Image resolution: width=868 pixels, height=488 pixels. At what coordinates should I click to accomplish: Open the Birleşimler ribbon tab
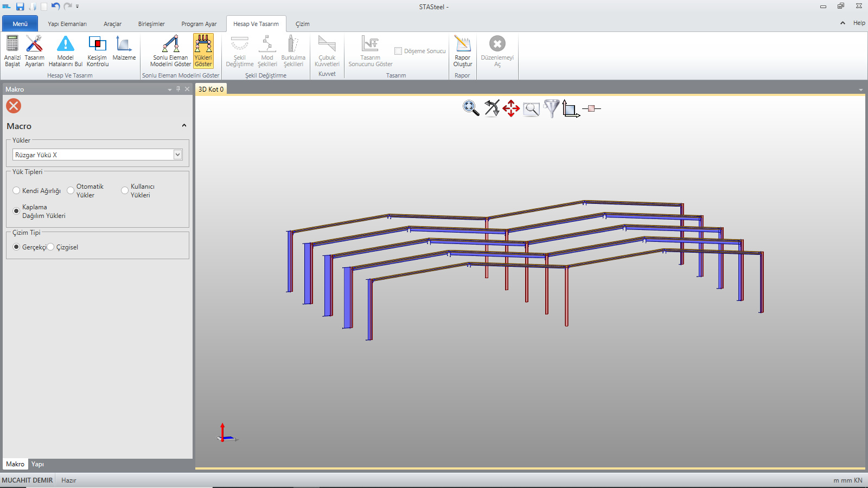151,24
